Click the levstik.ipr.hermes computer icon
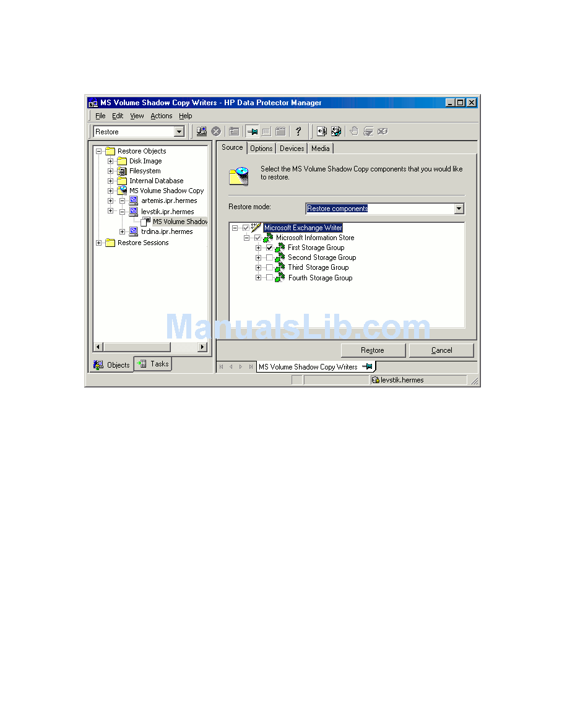Image resolution: width=588 pixels, height=721 pixels. click(133, 212)
